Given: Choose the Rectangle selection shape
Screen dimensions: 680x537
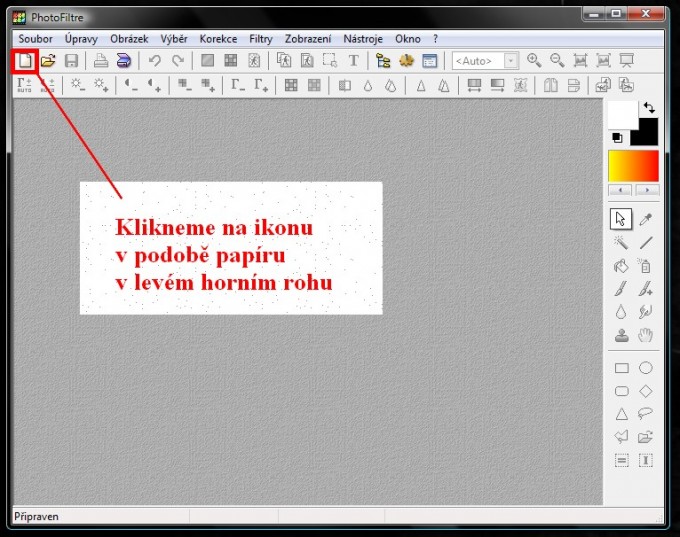Looking at the screenshot, I should click(x=621, y=368).
